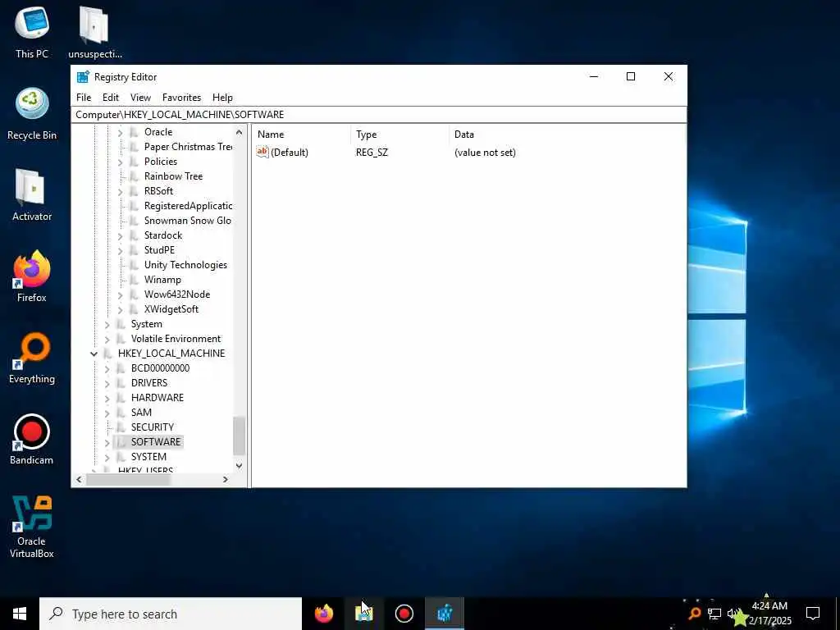Click the Winamp key folder icon

pyautogui.click(x=135, y=280)
